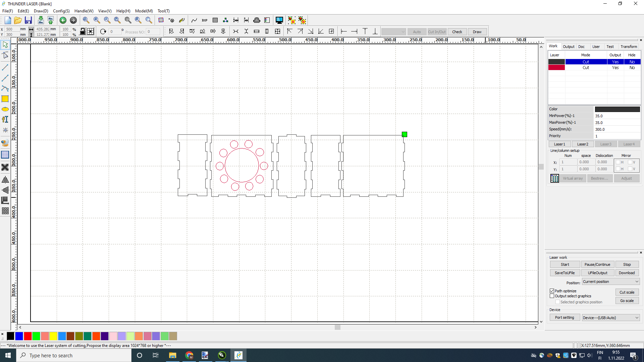Click the array/copy icon in toolbar
The width and height of the screenshot is (644, 362).
point(277,32)
